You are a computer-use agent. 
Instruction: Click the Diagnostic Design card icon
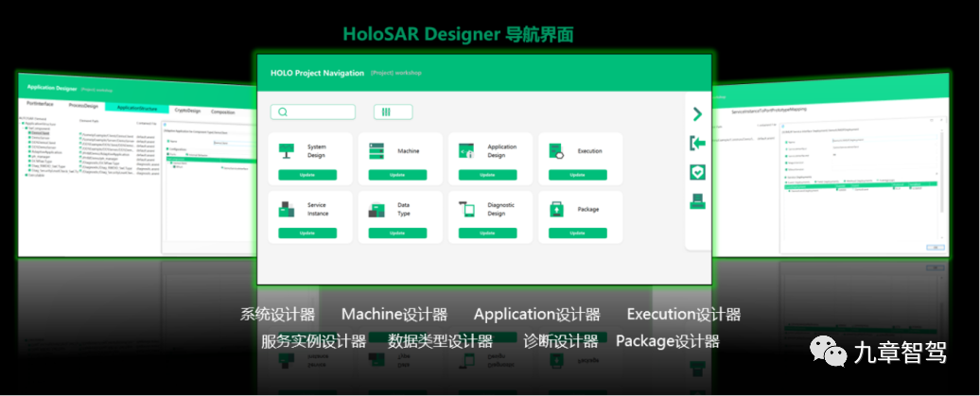466,209
